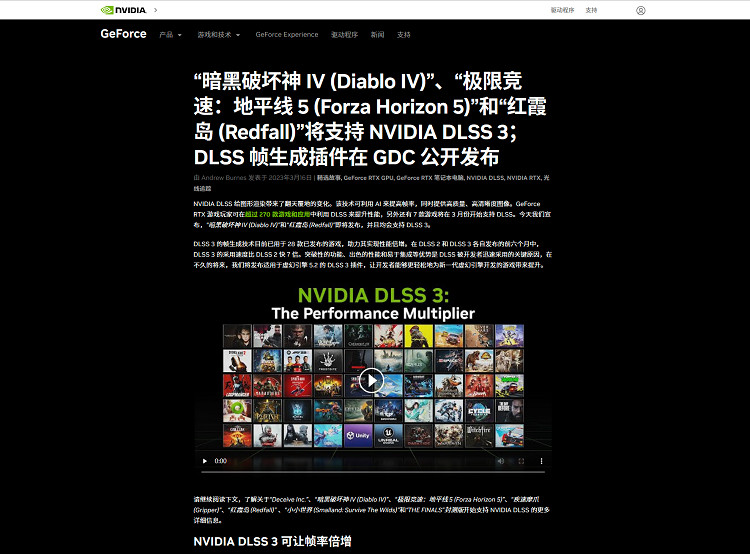The image size is (750, 554).
Task: Click the NVIDIA logo in the header
Action: pos(122,10)
